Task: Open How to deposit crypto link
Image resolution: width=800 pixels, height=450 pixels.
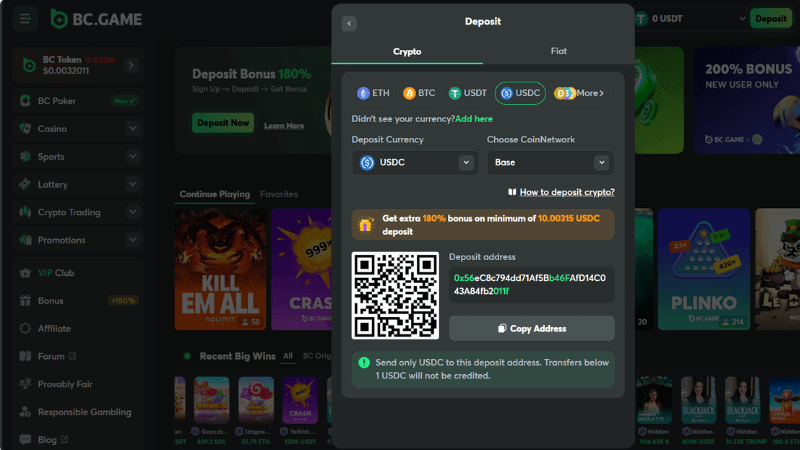Action: (567, 192)
